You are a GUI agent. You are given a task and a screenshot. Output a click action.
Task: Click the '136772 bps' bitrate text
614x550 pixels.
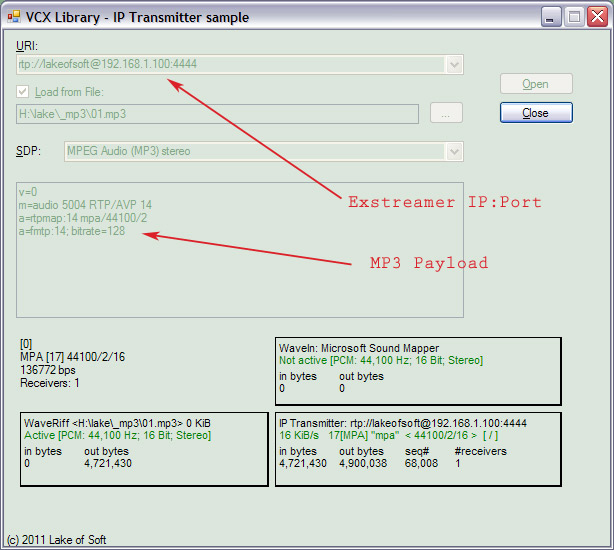tap(48, 370)
